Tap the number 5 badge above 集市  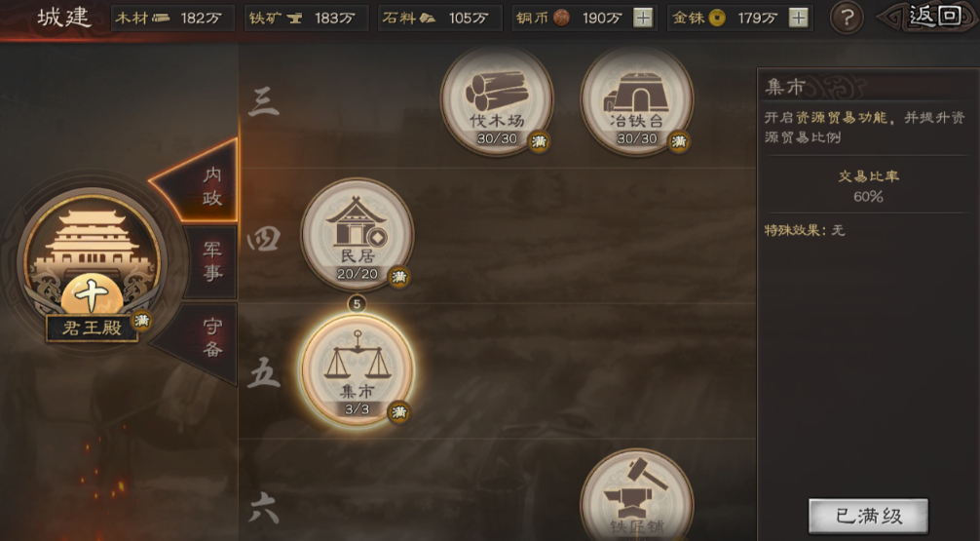[x=357, y=304]
